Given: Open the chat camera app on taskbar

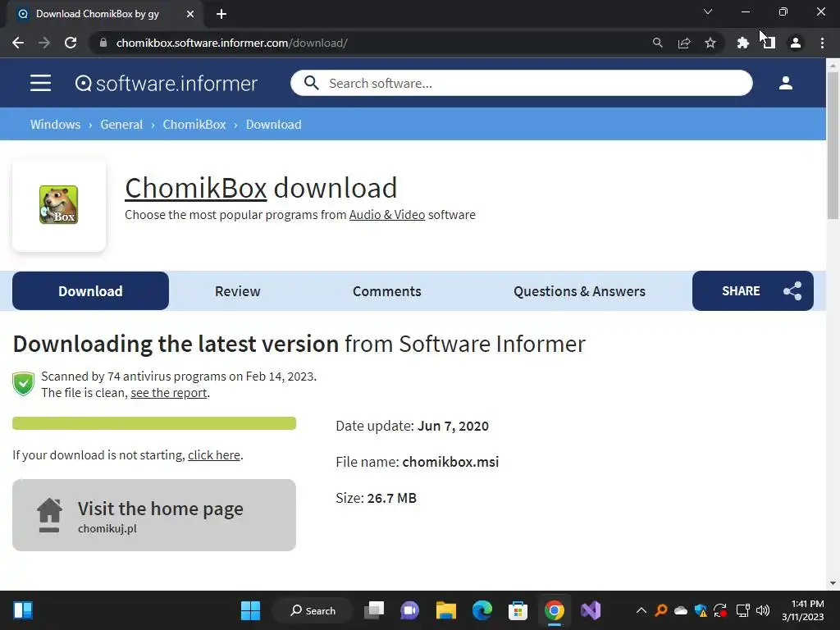Looking at the screenshot, I should (x=410, y=610).
